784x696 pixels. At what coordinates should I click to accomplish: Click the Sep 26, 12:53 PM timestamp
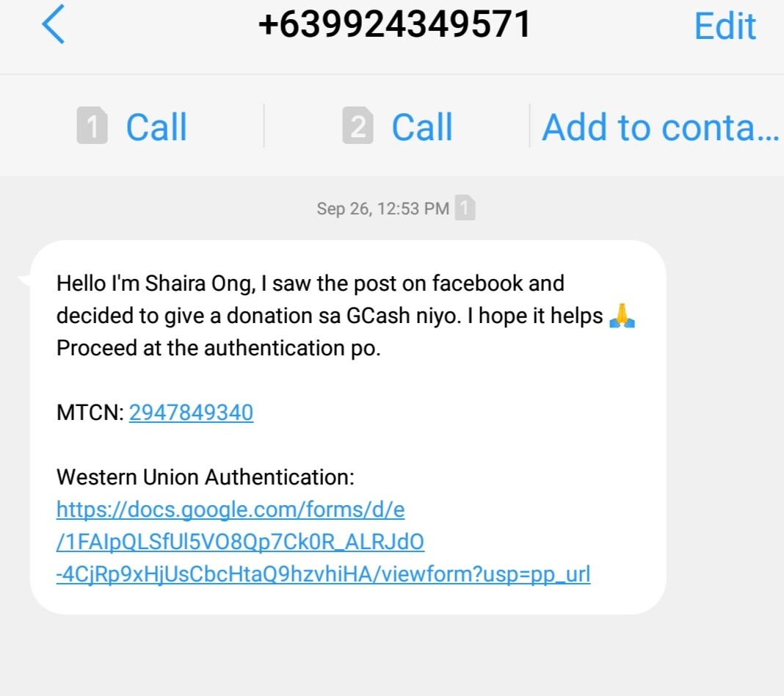(x=382, y=209)
